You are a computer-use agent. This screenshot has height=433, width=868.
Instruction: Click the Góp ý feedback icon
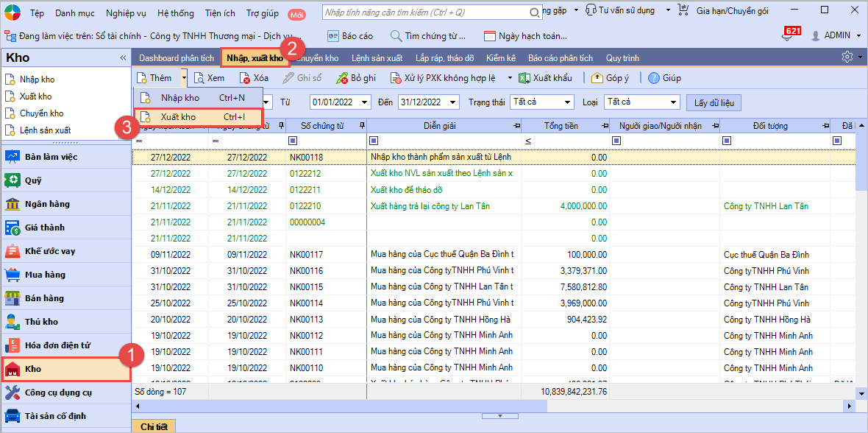(597, 78)
